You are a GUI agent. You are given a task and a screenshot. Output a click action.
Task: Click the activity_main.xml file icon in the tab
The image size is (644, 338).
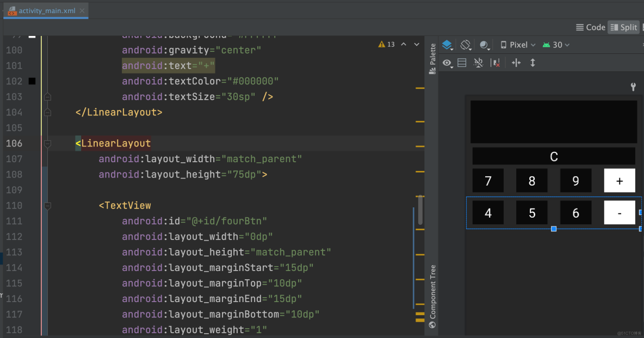point(12,11)
